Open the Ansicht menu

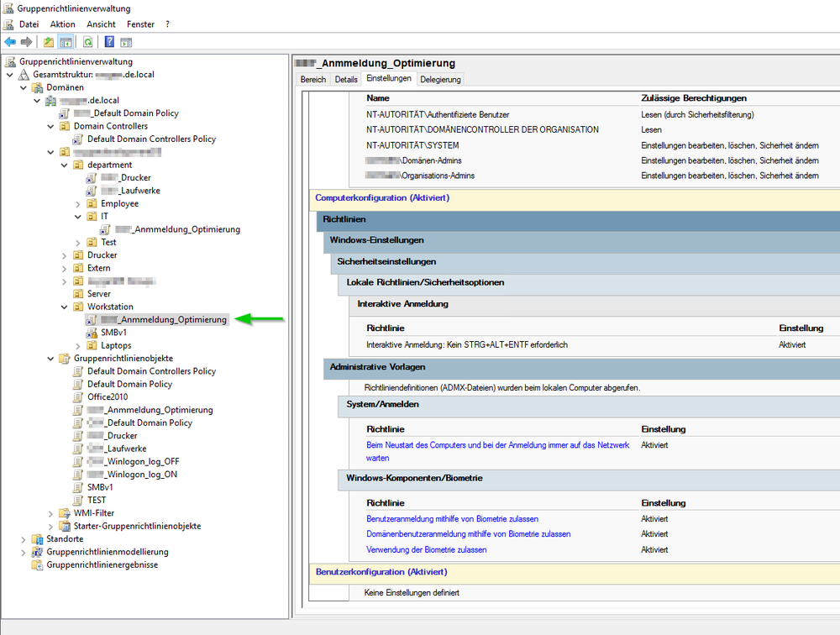(101, 24)
